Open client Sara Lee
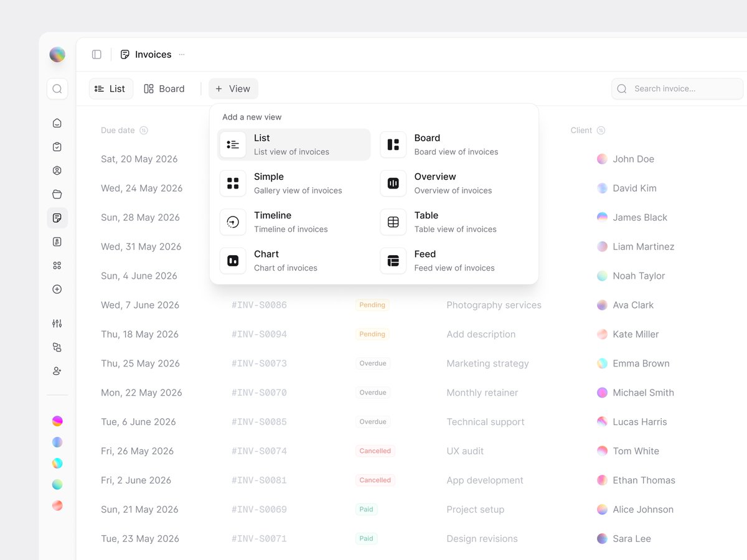 (x=632, y=539)
